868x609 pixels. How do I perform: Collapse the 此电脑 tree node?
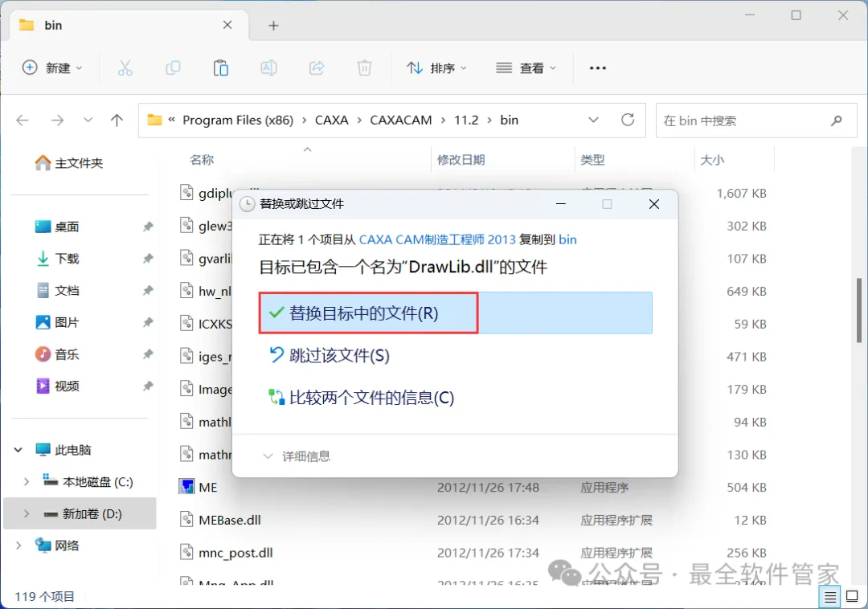coord(18,450)
